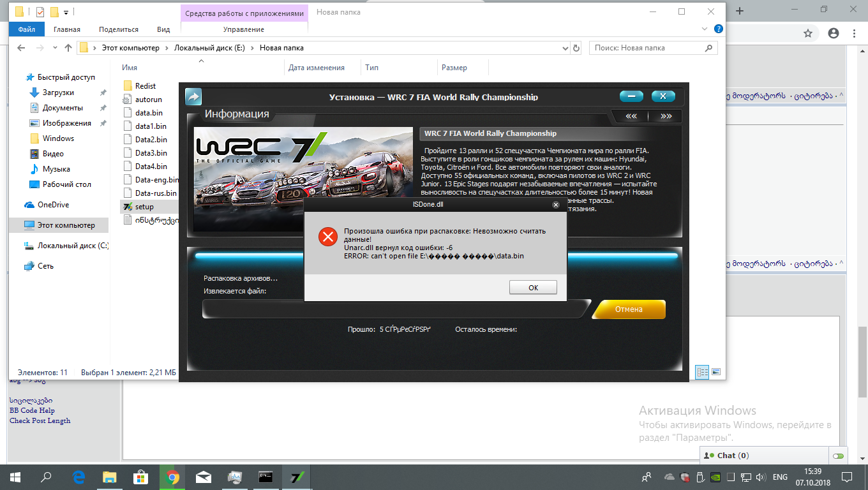Screen dimensions: 868x490
Task: Bookmark page with Chrome star icon
Action: point(807,33)
